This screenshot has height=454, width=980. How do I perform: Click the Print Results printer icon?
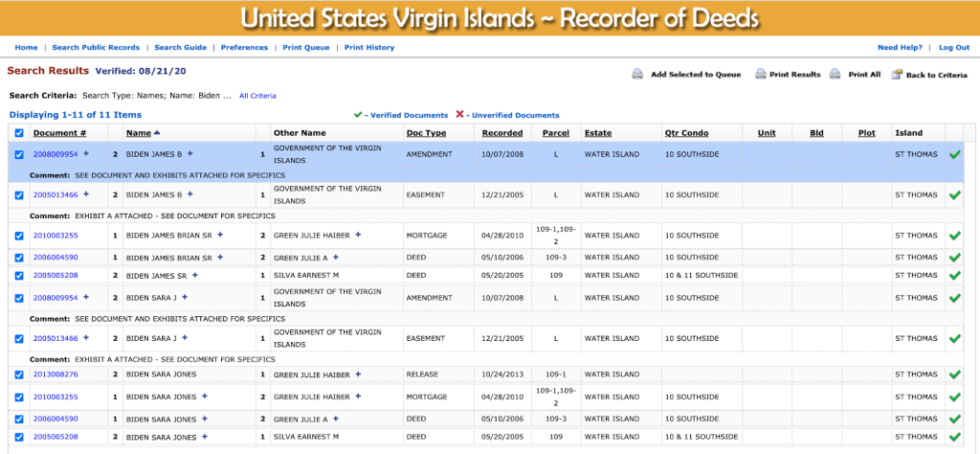[761, 75]
